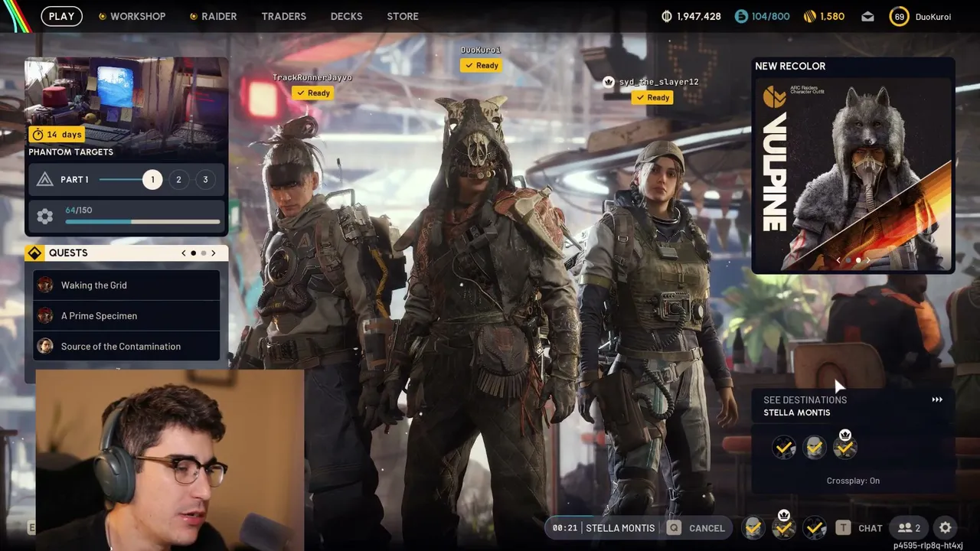Click the middle avatar under Stella Montis
The image size is (980, 551).
[814, 448]
